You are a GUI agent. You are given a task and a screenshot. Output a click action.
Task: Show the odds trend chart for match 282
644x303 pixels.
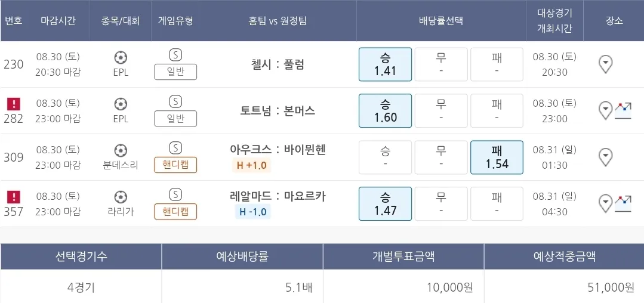[624, 110]
